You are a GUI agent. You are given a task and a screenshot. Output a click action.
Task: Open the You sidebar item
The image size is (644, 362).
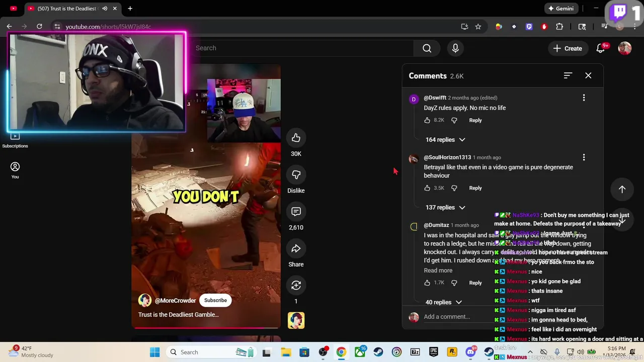(15, 170)
